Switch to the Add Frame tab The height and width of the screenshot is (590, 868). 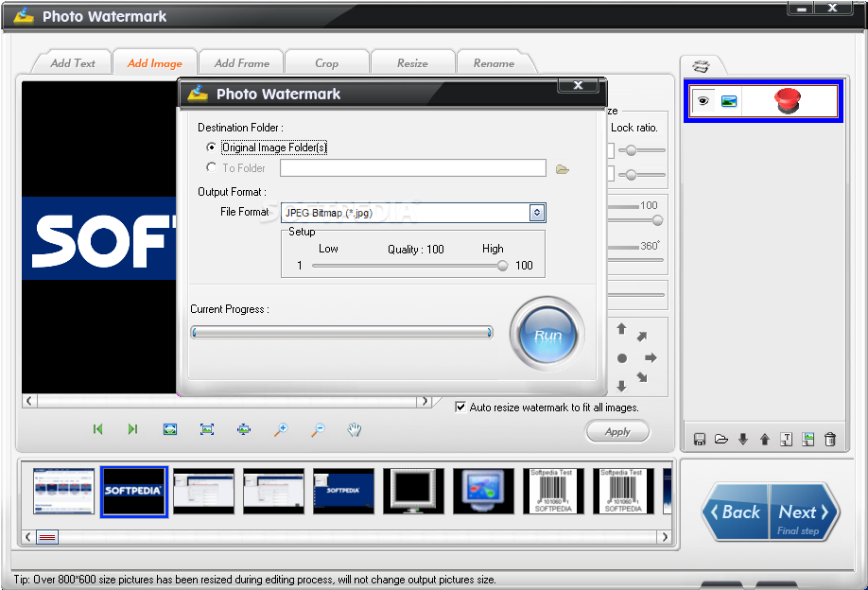tap(242, 63)
